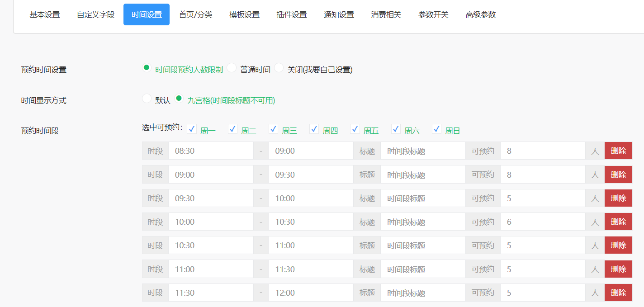This screenshot has width=644, height=307.
Task: Switch to the 基本设置 tab
Action: (x=44, y=14)
